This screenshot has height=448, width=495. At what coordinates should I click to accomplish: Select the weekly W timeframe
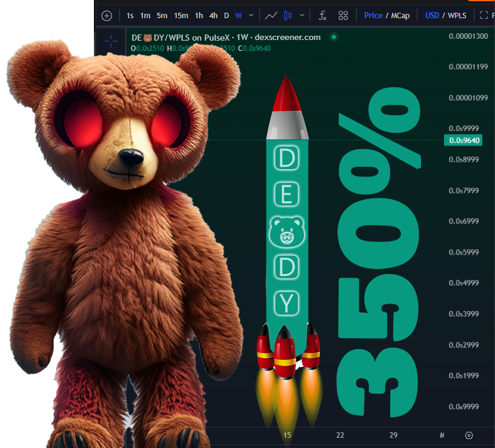point(239,16)
